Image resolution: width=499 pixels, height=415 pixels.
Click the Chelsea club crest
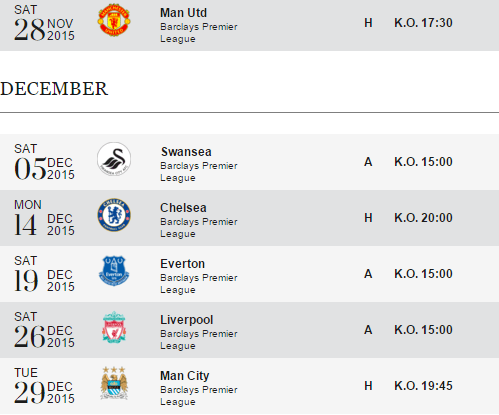(114, 215)
